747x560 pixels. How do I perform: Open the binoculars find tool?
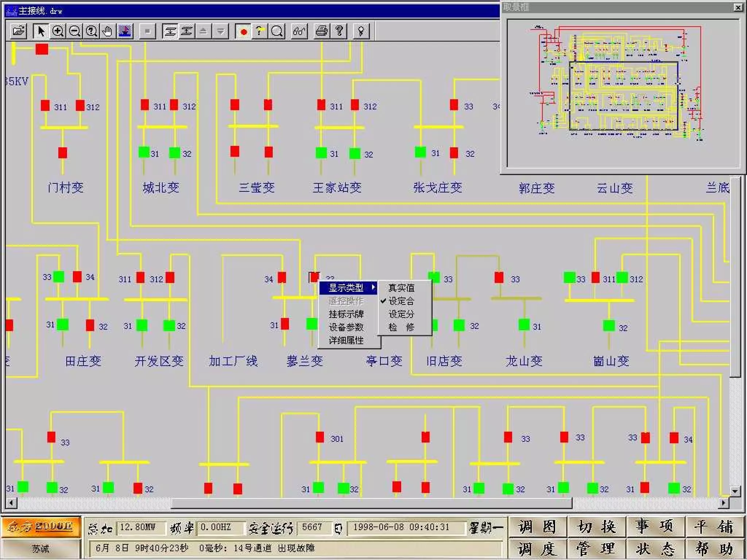click(299, 31)
